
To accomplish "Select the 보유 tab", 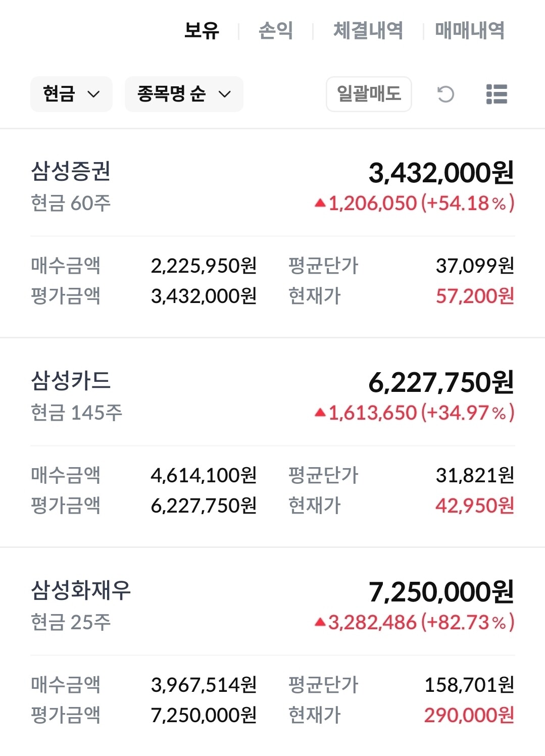I will click(202, 31).
